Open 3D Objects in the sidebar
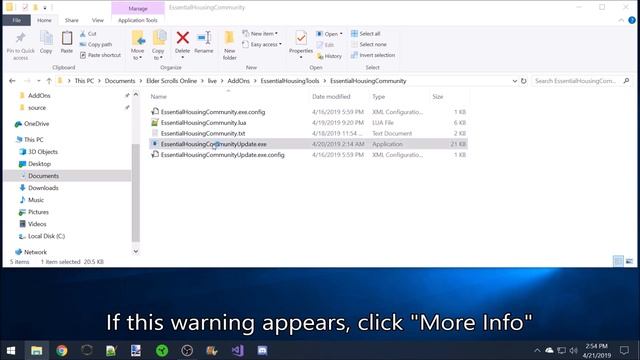 [43, 151]
